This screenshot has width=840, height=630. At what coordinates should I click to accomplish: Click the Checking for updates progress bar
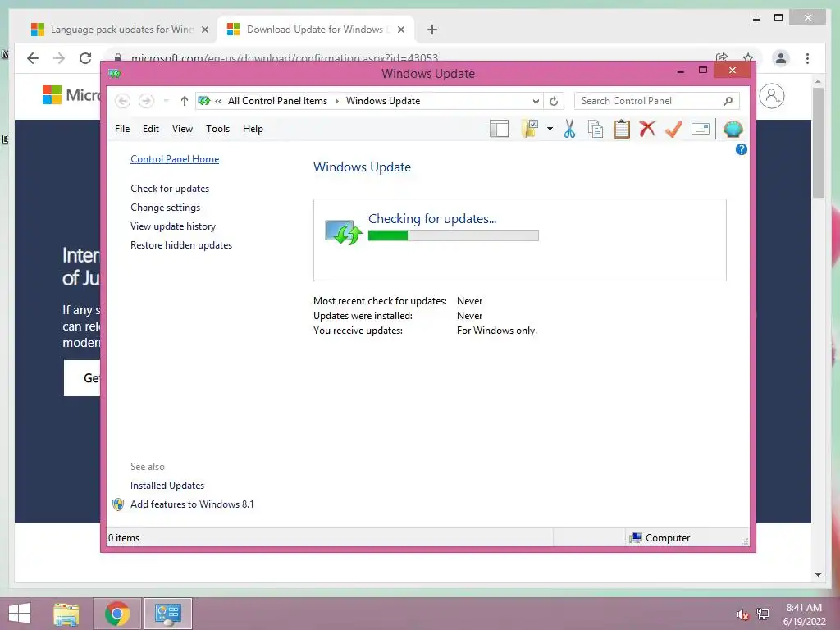coord(453,235)
